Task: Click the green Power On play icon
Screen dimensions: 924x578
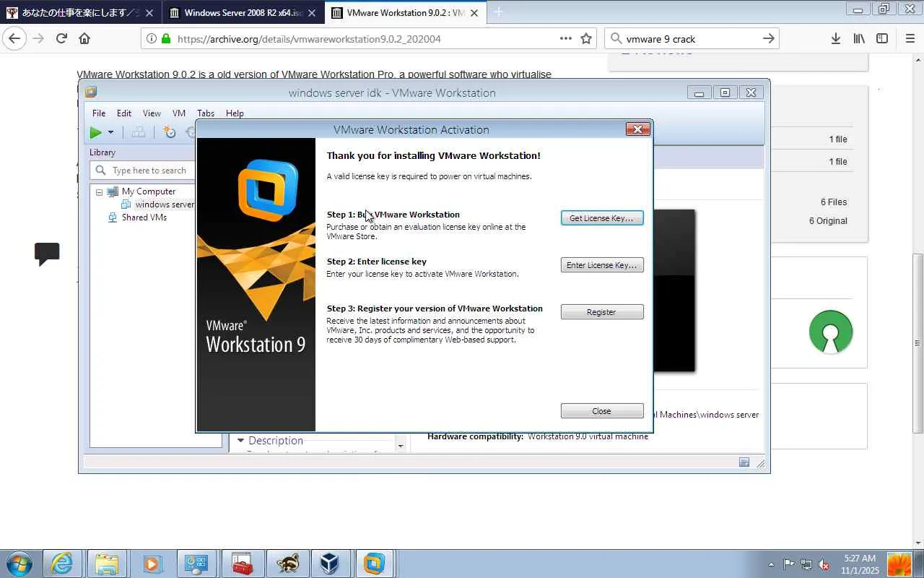Action: pyautogui.click(x=96, y=132)
